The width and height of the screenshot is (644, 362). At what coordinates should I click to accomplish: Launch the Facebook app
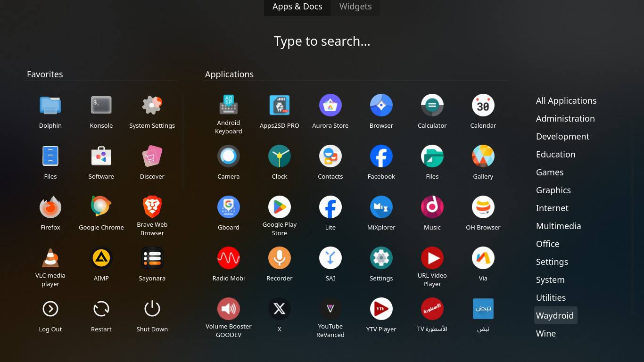click(381, 156)
